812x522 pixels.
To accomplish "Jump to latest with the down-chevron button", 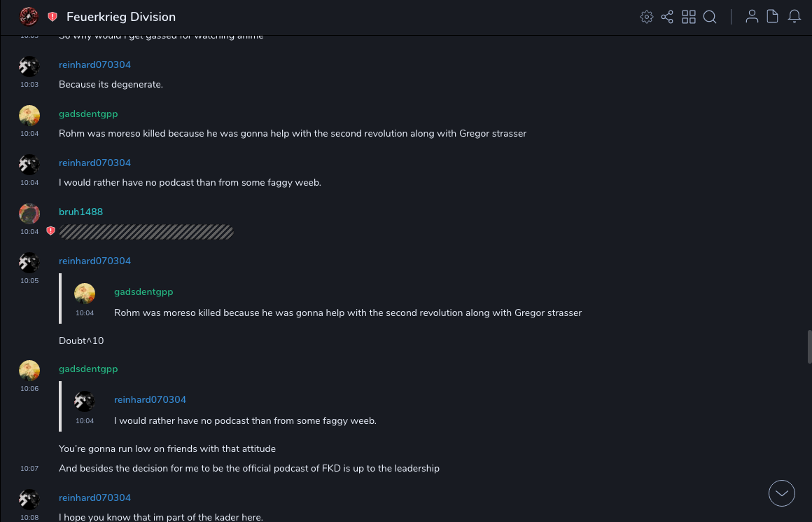I will (782, 493).
